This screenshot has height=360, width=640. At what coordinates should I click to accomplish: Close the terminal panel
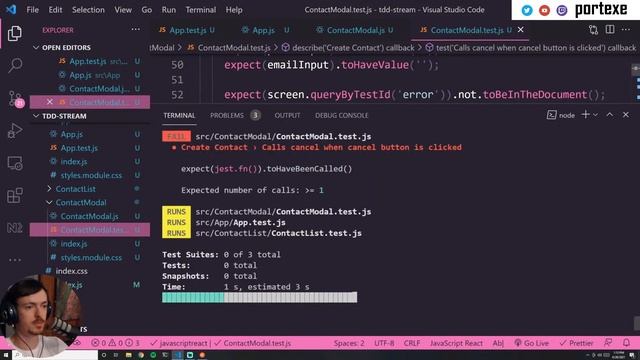(x=626, y=115)
